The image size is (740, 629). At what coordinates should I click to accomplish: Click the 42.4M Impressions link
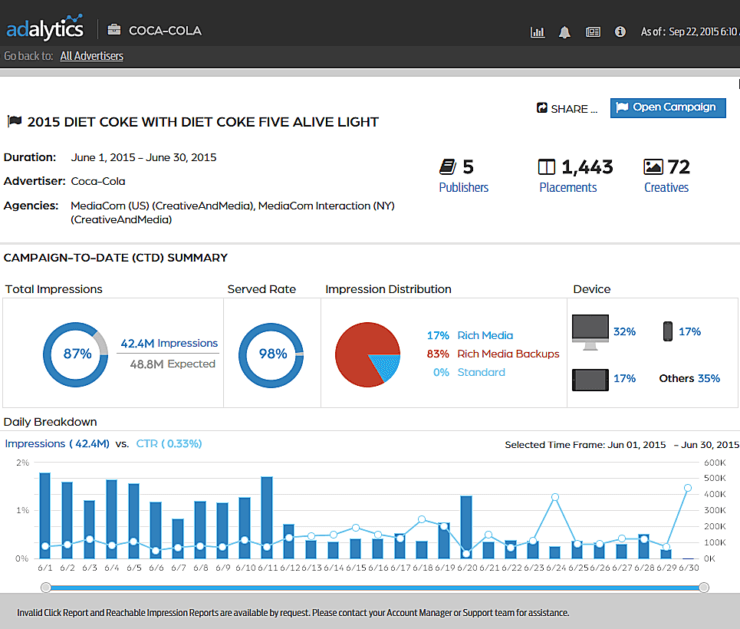point(169,343)
